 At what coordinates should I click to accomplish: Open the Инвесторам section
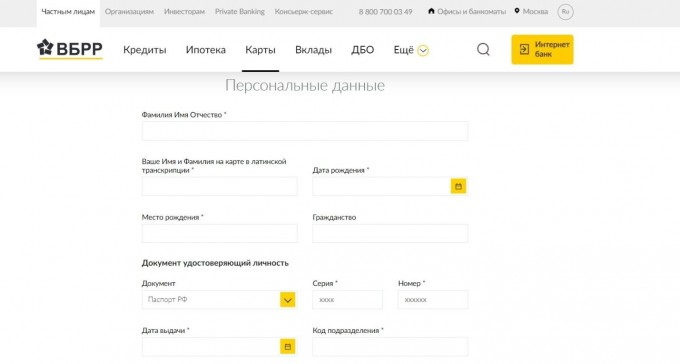184,12
